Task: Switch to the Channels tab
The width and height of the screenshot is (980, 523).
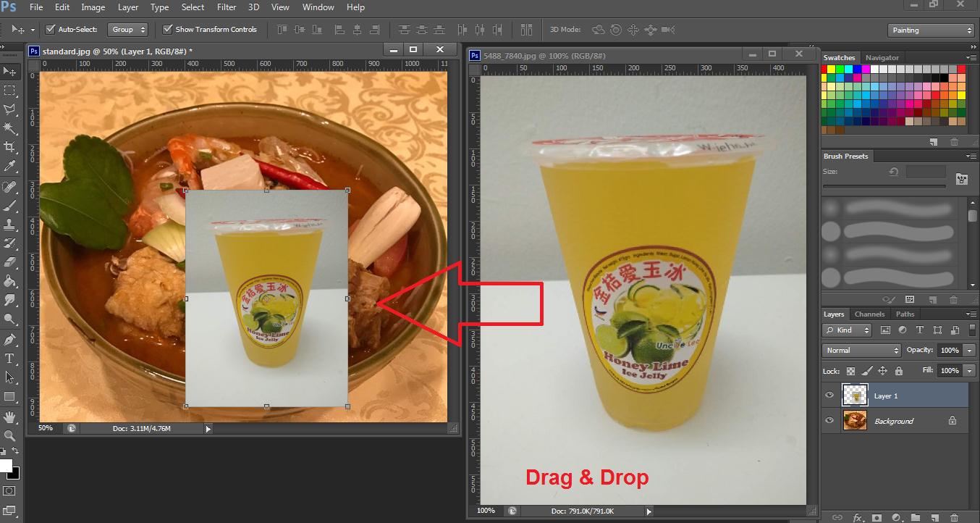Action: click(x=869, y=314)
